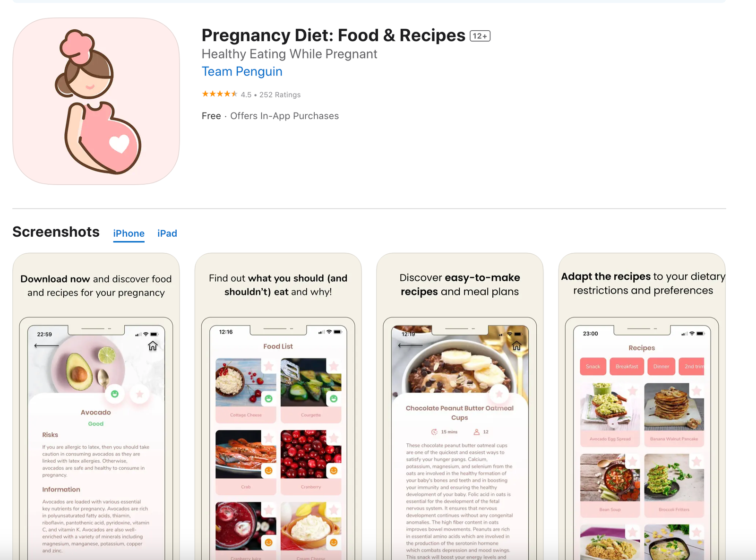This screenshot has height=560, width=756.
Task: Click the Pregnancy Diet app icon
Action: [x=96, y=101]
